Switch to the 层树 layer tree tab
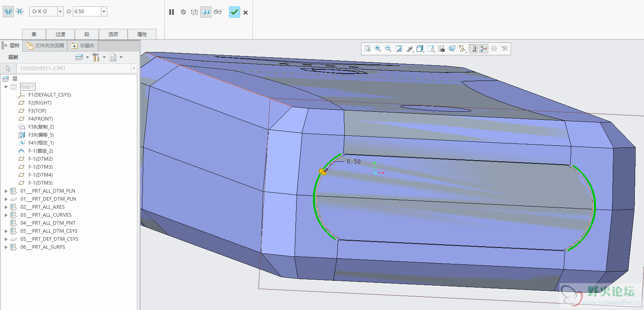The image size is (644, 310). [11, 46]
